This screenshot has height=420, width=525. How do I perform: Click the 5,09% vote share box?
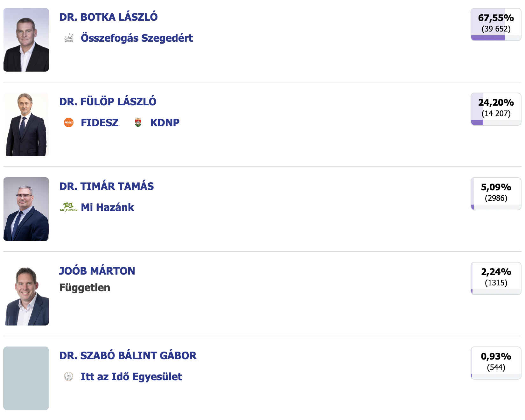[x=496, y=194]
